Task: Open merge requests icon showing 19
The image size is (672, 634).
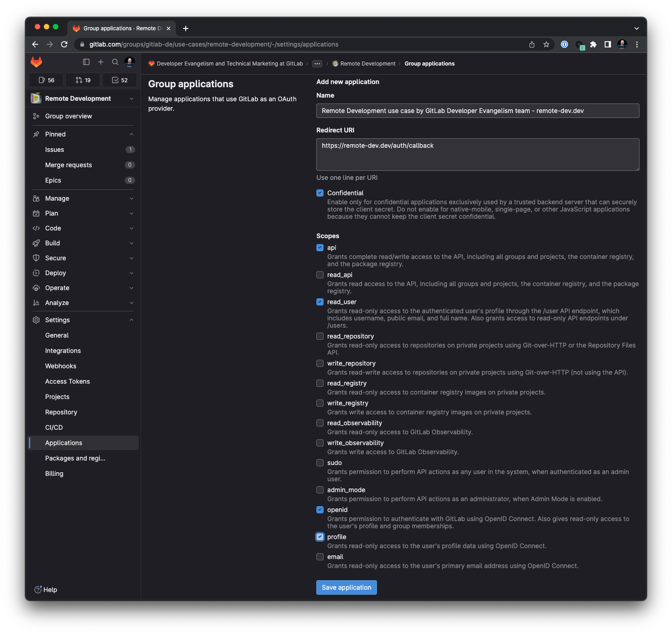Action: 83,80
